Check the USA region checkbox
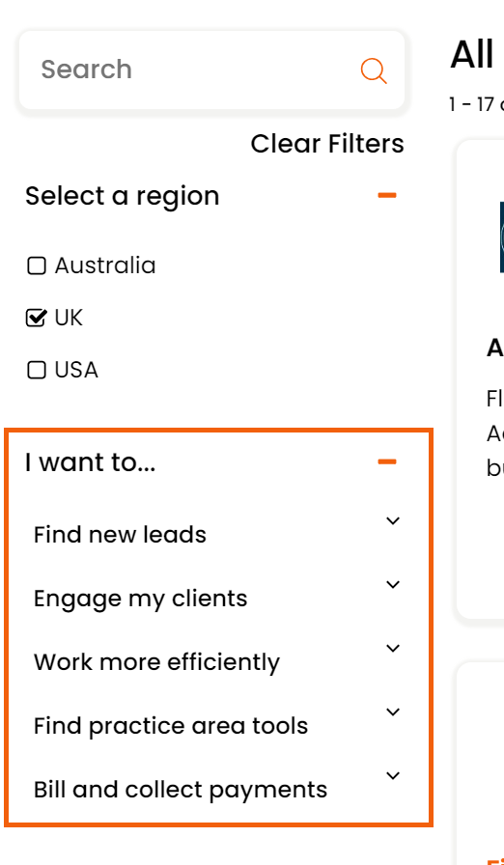 (37, 370)
